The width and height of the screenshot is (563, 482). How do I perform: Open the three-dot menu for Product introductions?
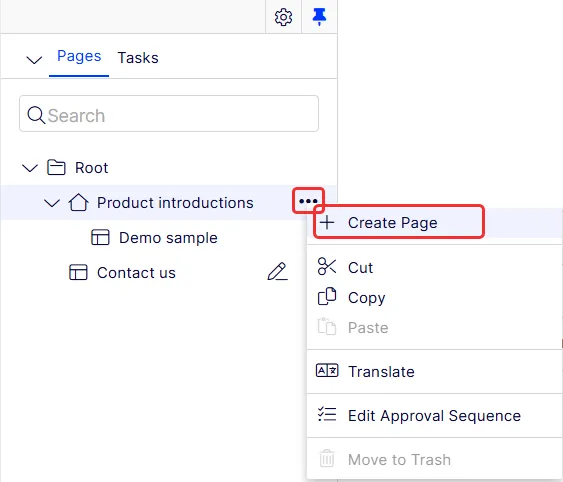point(308,201)
